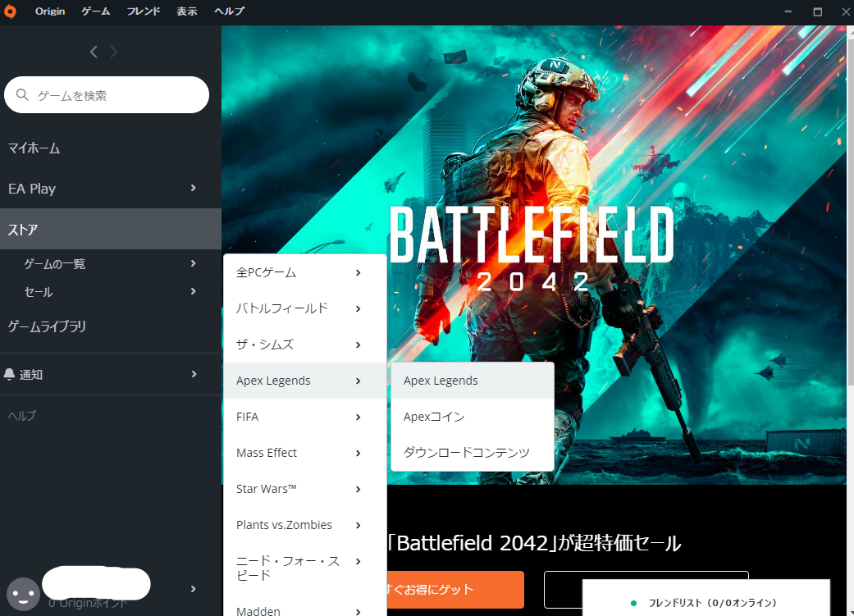Click the back navigation arrow
Viewport: 854px width, 616px height.
[94, 52]
